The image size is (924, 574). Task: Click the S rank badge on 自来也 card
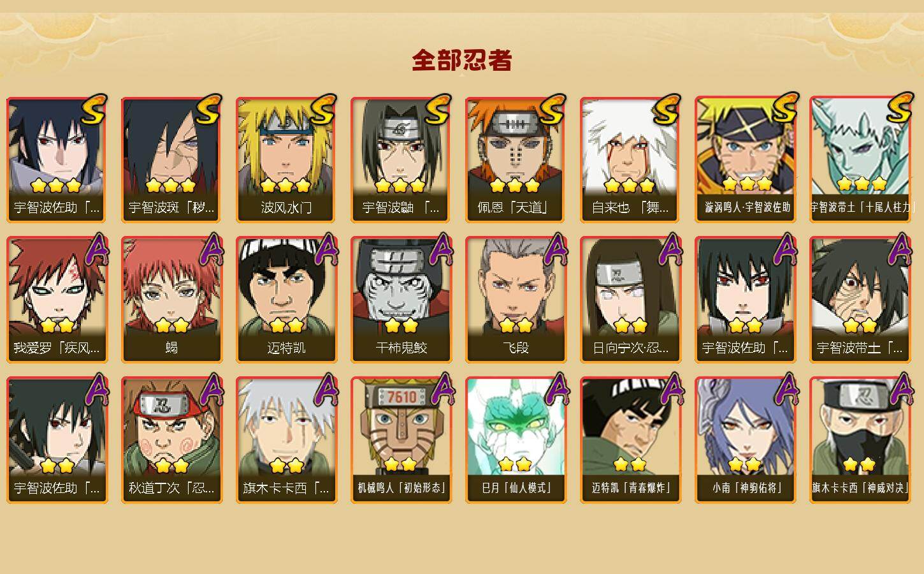coord(667,110)
